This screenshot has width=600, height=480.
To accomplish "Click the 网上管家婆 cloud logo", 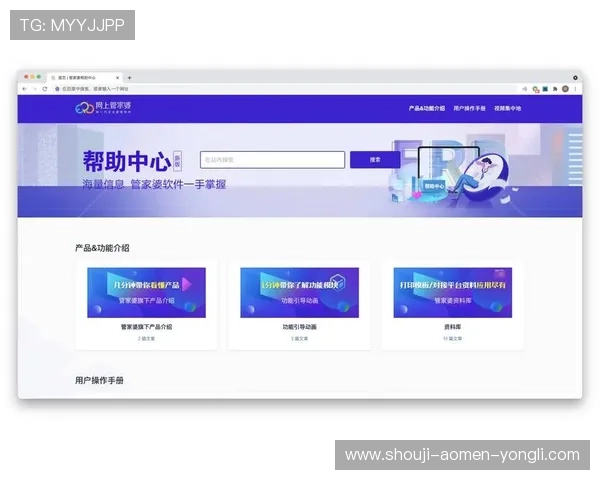I will click(103, 108).
